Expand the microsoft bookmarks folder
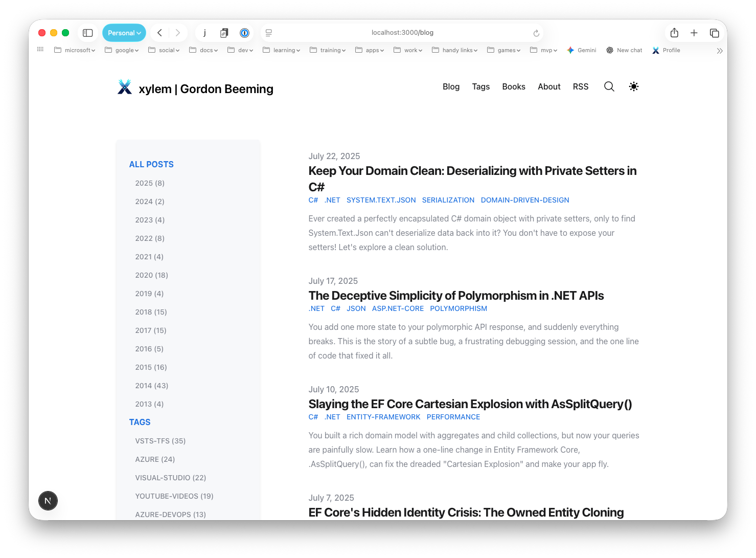756x558 pixels. [75, 50]
